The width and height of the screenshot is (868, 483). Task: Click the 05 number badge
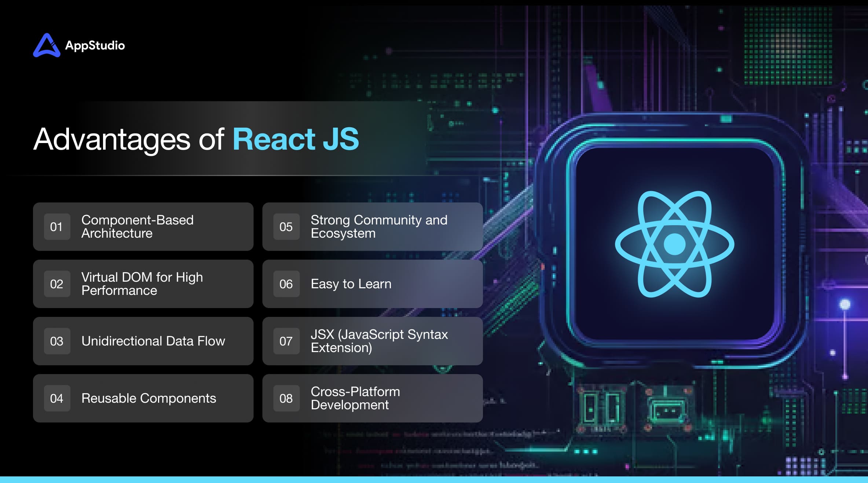286,227
